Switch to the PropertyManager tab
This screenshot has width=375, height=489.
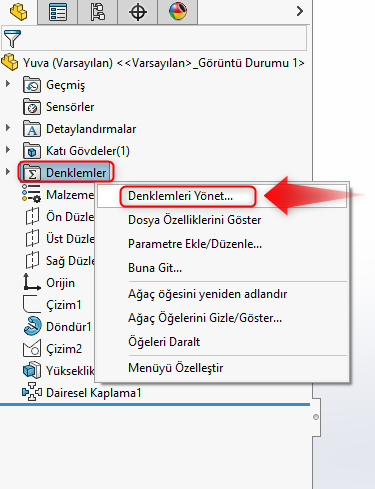58,12
